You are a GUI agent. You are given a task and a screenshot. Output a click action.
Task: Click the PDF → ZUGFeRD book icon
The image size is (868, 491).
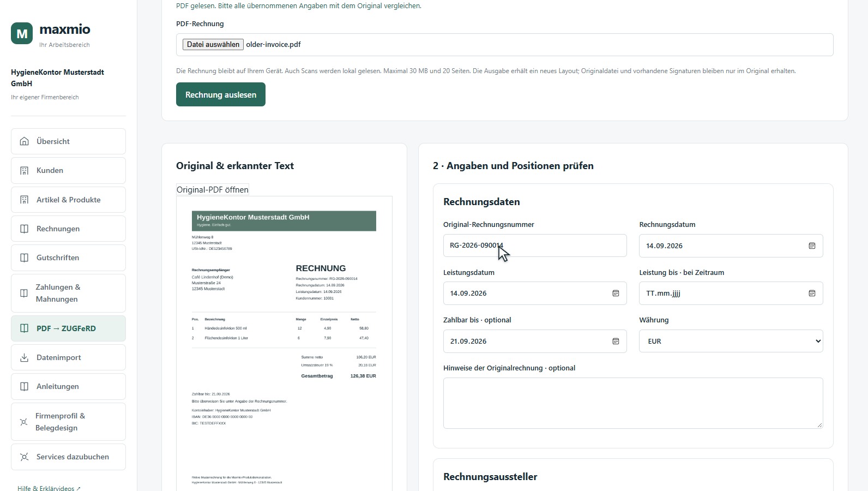click(x=24, y=328)
